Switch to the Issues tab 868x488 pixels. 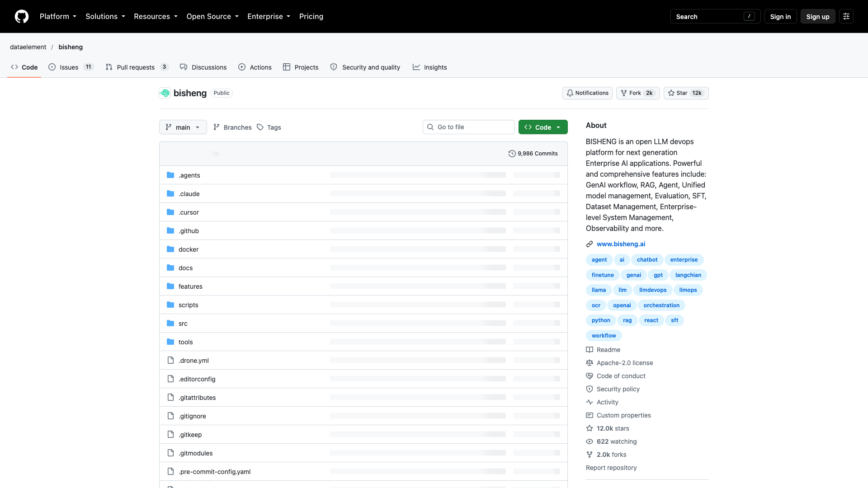[x=71, y=67]
